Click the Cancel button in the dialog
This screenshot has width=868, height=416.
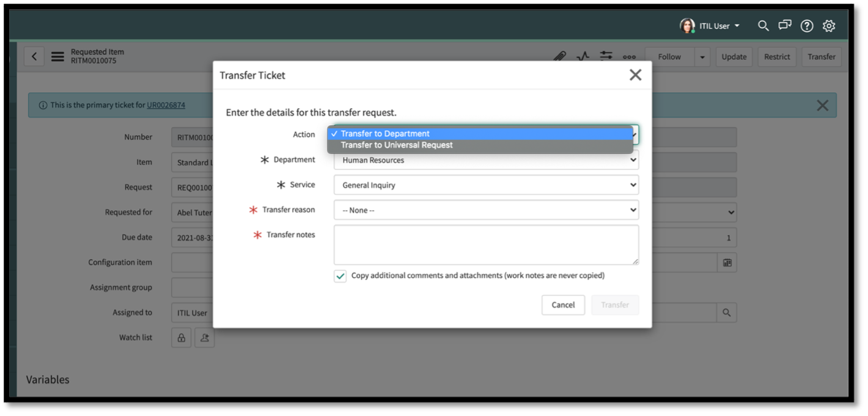562,305
